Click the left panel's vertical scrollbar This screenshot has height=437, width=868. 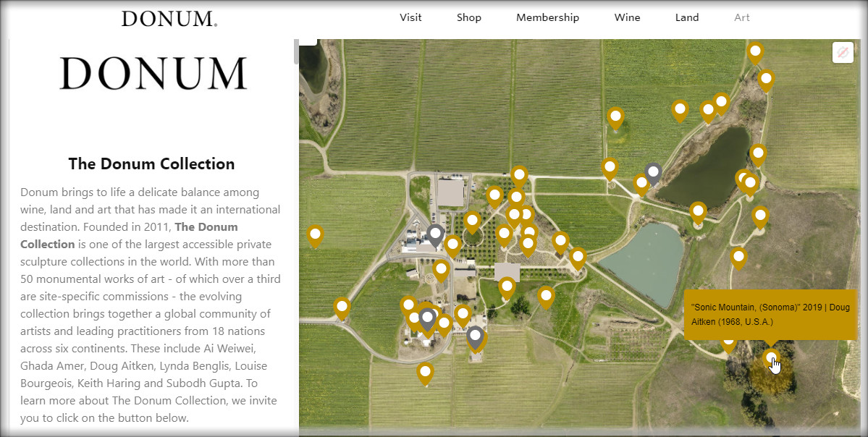click(x=295, y=52)
